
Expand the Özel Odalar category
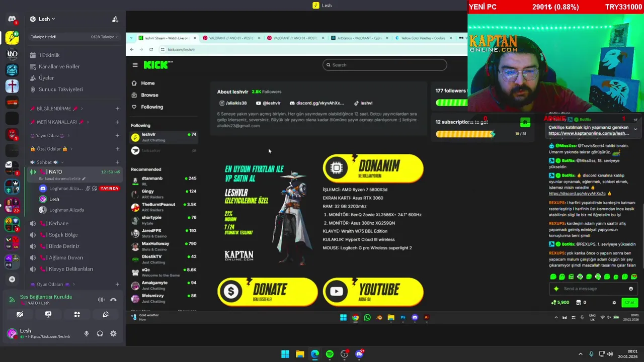[x=51, y=149]
